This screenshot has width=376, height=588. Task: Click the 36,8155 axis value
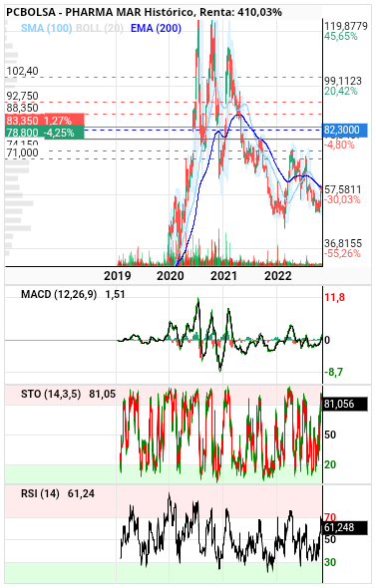343,243
